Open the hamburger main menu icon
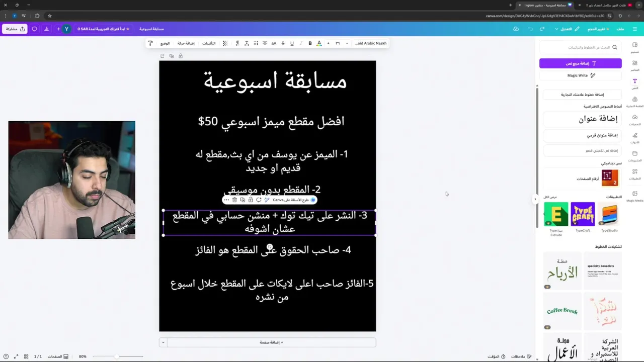 click(x=634, y=29)
